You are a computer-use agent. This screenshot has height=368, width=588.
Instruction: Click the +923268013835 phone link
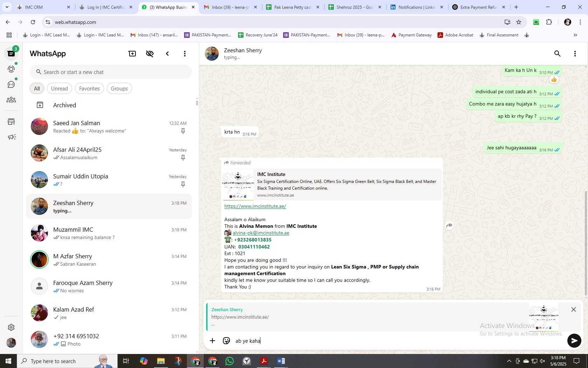point(253,240)
